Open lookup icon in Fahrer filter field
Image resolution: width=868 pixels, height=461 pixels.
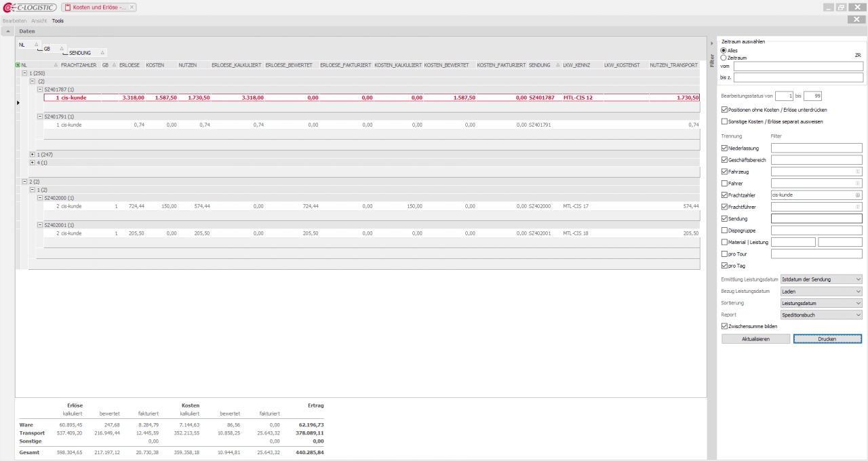[x=858, y=183]
